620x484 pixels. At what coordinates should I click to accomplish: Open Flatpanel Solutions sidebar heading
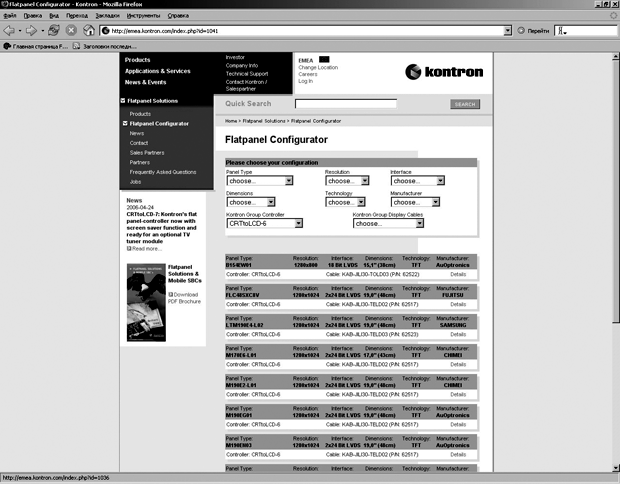[153, 101]
